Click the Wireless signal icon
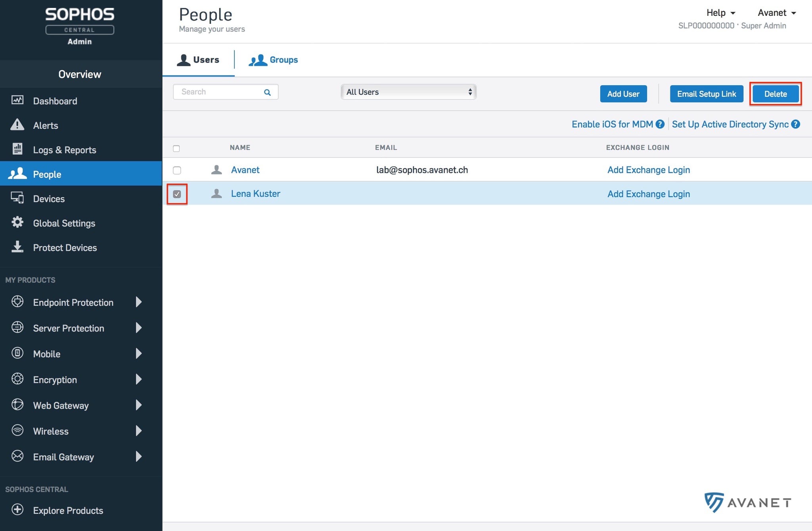Viewport: 812px width, 531px height. pos(17,431)
